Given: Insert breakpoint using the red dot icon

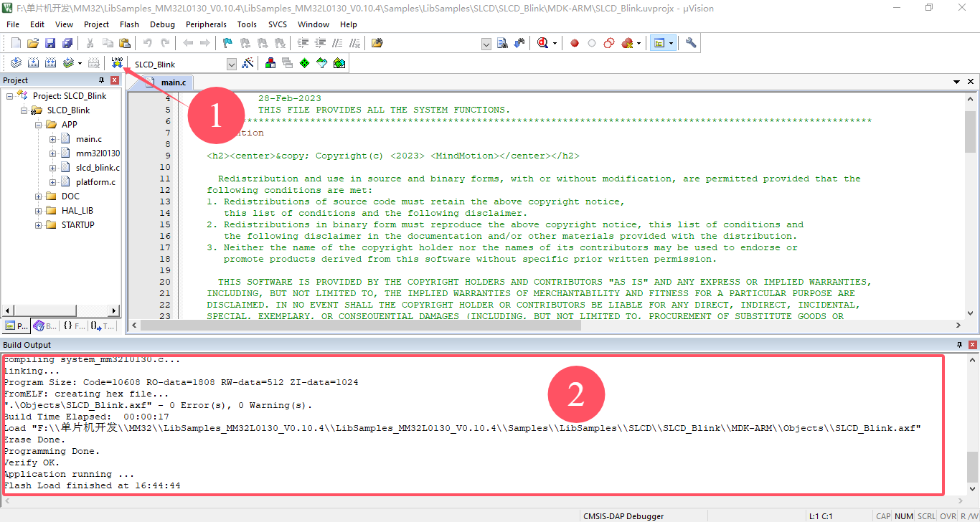Looking at the screenshot, I should pos(575,43).
